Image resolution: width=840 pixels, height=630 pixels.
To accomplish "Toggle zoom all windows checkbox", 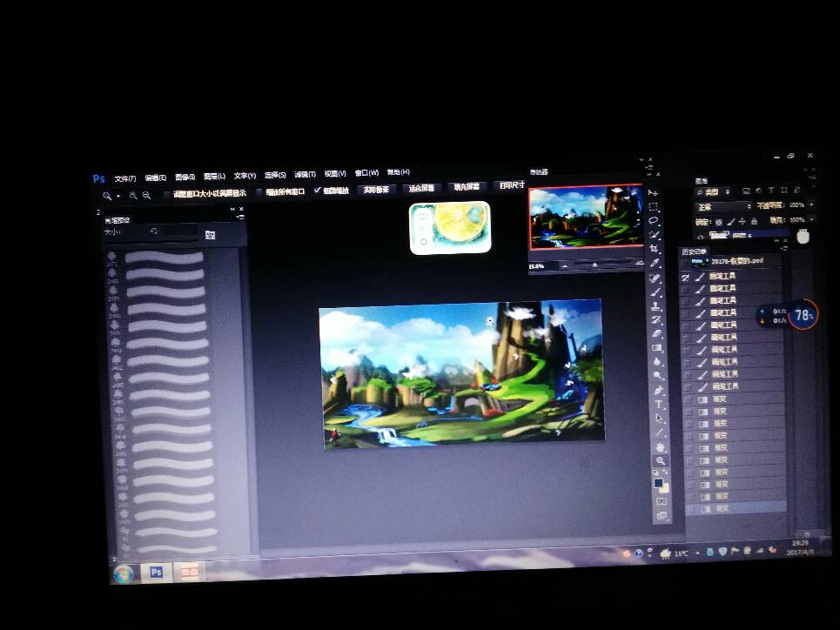I will [259, 192].
